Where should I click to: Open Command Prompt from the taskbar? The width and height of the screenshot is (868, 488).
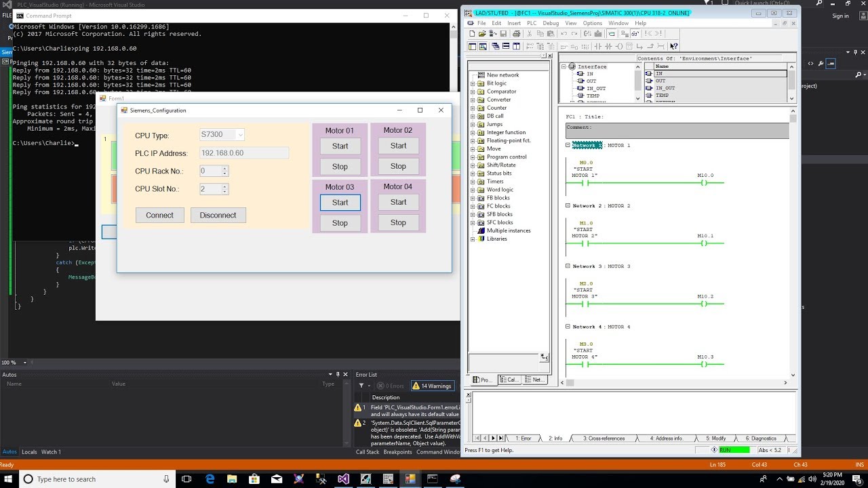click(x=432, y=479)
